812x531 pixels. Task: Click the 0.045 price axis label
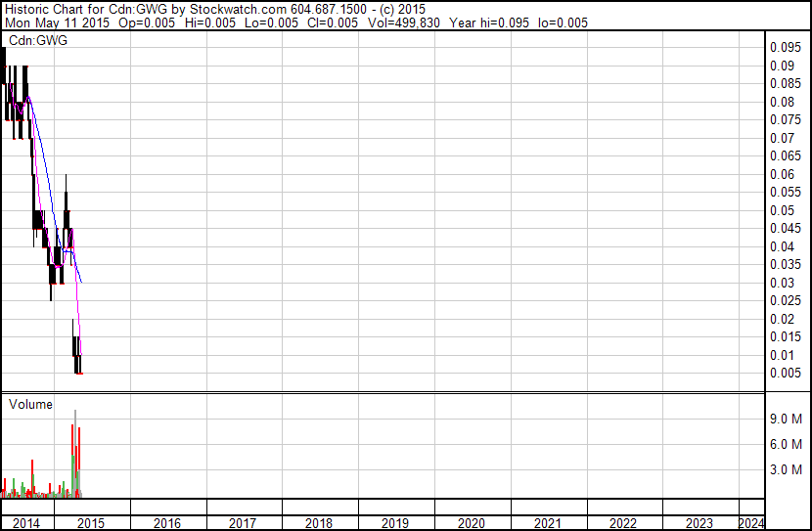[786, 228]
